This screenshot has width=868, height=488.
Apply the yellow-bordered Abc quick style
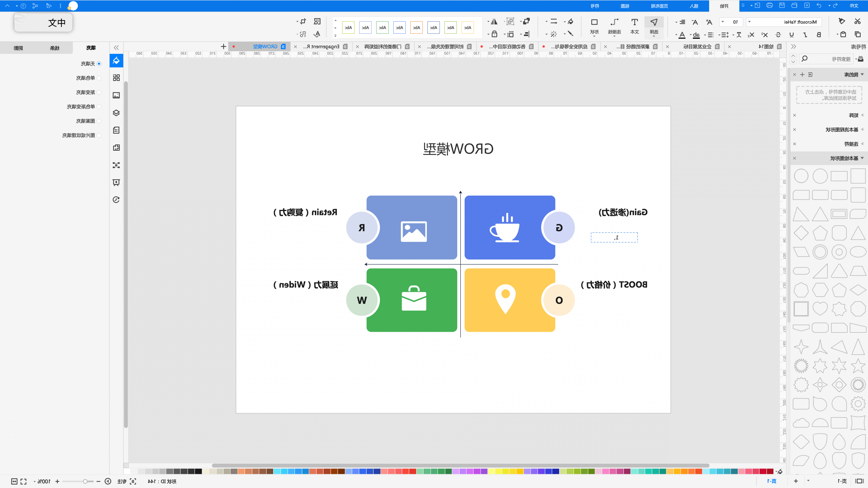(x=468, y=28)
